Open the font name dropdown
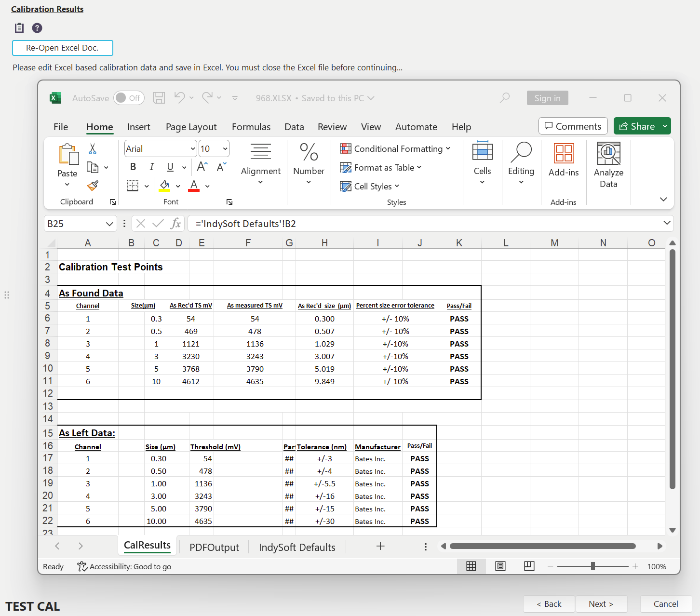 tap(192, 149)
